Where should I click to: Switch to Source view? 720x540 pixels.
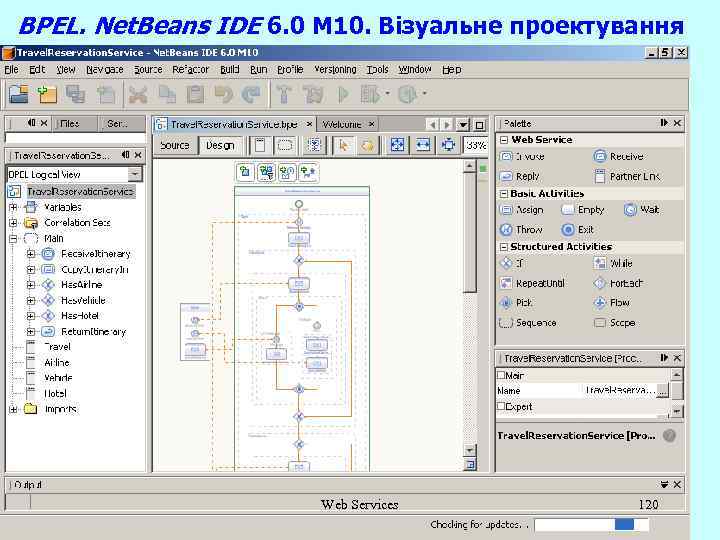(x=174, y=146)
